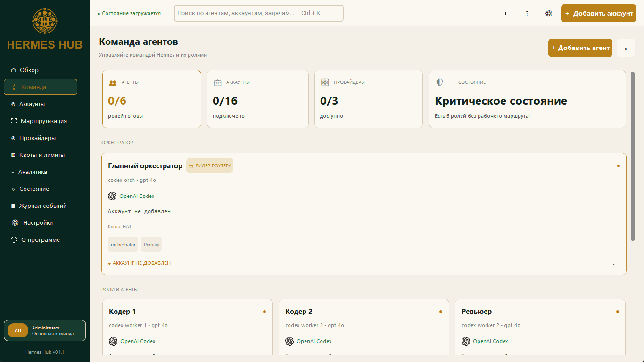Click Агенты summary card icon

113,82
